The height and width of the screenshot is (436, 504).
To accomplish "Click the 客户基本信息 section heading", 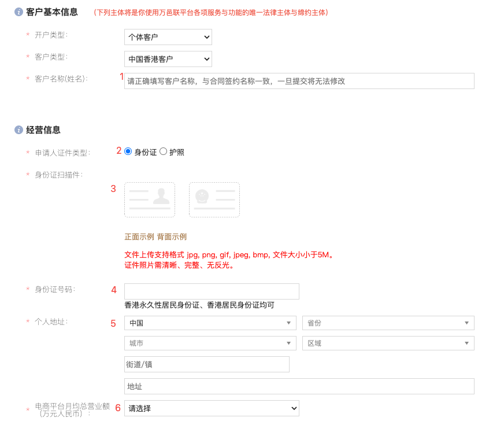I will 52,12.
